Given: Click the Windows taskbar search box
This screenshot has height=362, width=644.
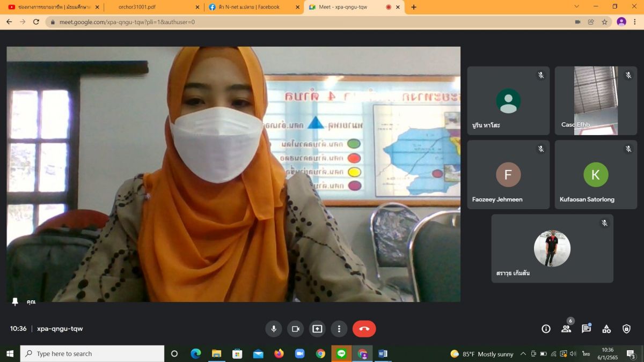Looking at the screenshot, I should coord(92,354).
